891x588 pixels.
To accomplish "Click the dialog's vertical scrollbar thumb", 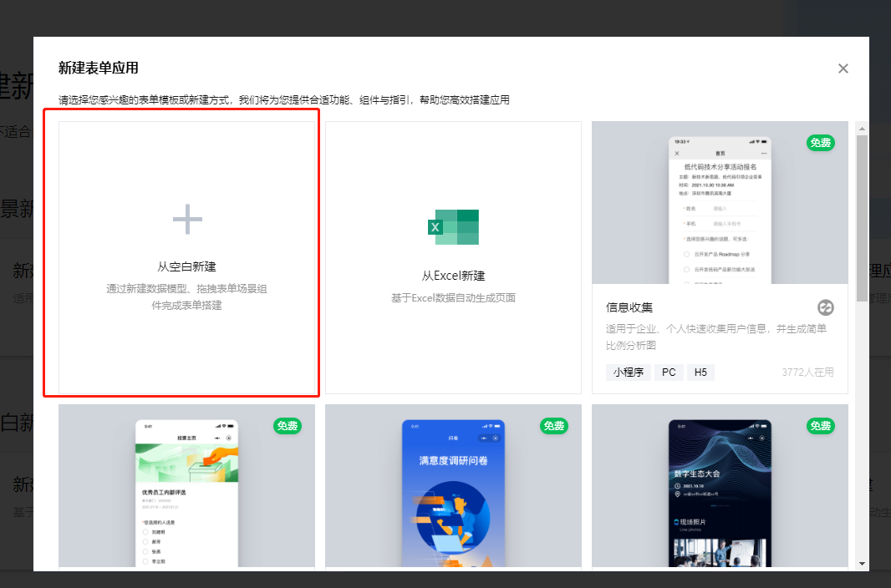I will (x=862, y=219).
